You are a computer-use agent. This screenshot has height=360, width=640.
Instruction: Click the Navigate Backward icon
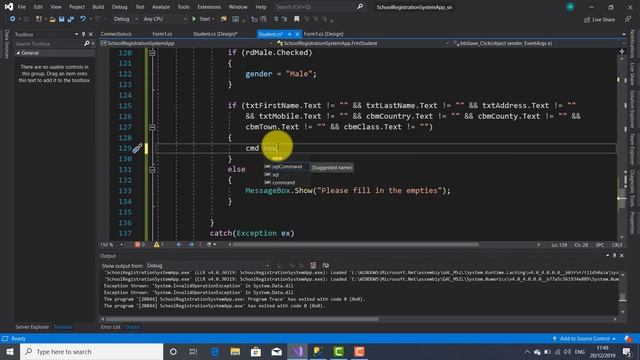click(13, 19)
